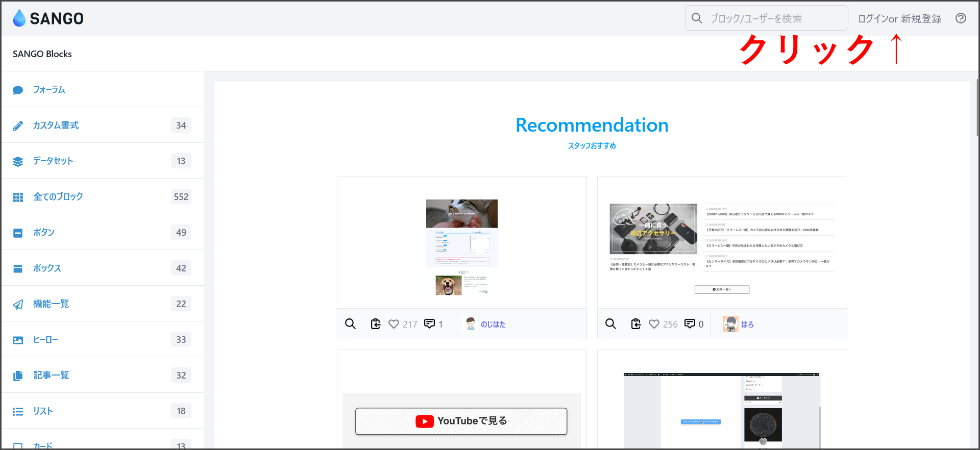Visit author のじはた's profile link
Image resolution: width=980 pixels, height=450 pixels.
click(x=493, y=324)
